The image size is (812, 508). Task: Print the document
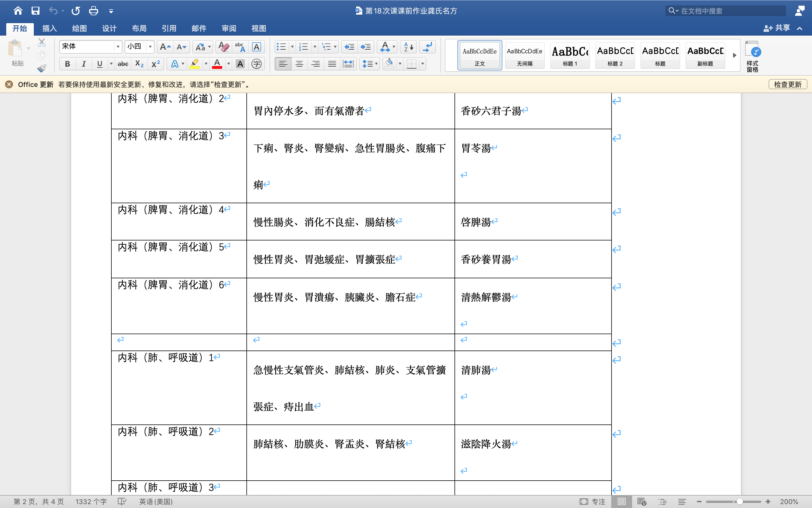[x=94, y=11]
